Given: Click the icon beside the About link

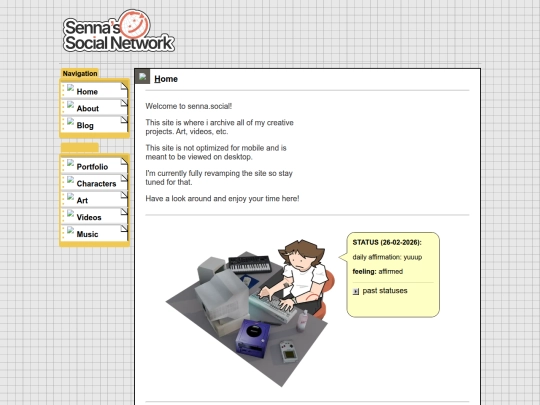Looking at the screenshot, I should (71, 105).
